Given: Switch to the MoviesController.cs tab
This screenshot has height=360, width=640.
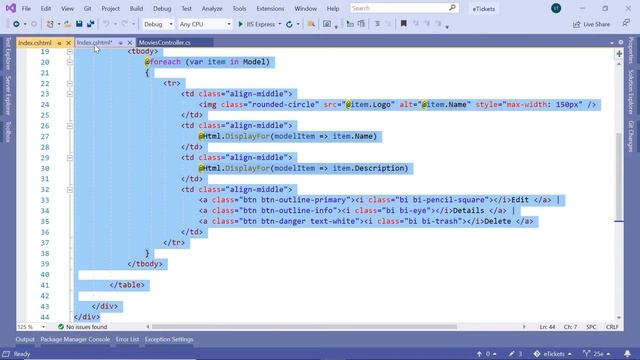Looking at the screenshot, I should (165, 42).
